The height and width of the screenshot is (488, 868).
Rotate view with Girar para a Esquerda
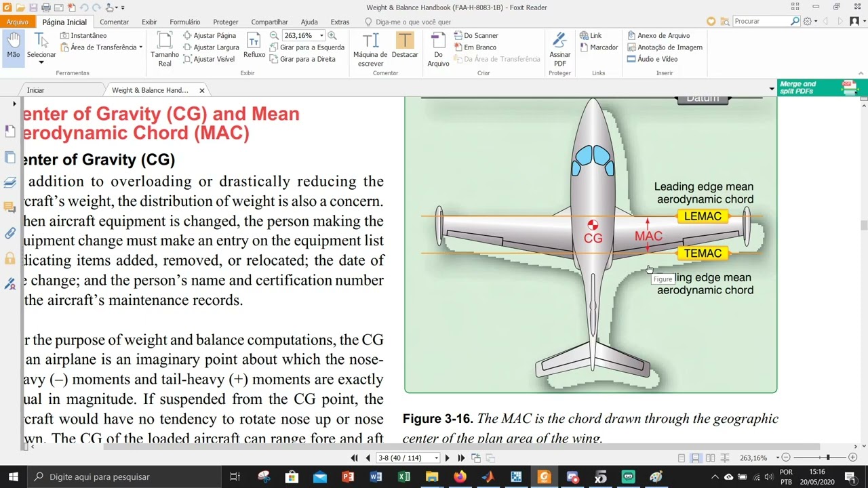pyautogui.click(x=307, y=47)
